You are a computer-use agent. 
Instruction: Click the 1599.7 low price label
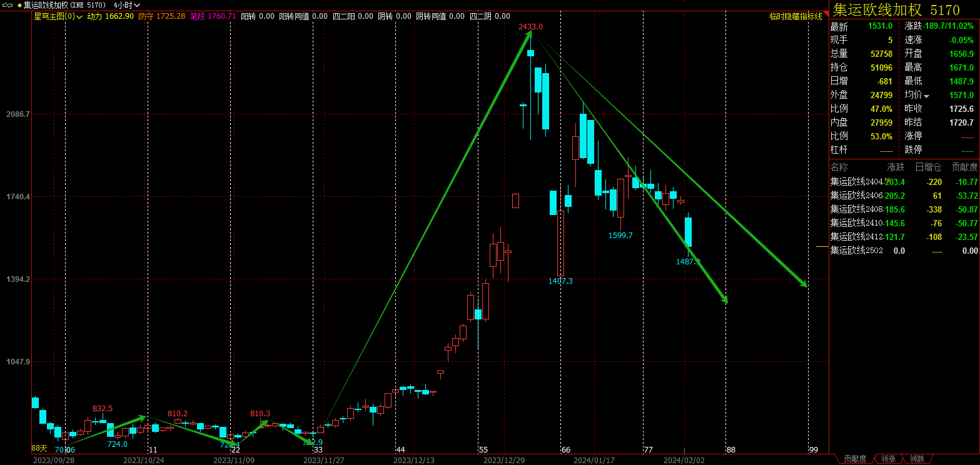pyautogui.click(x=620, y=236)
